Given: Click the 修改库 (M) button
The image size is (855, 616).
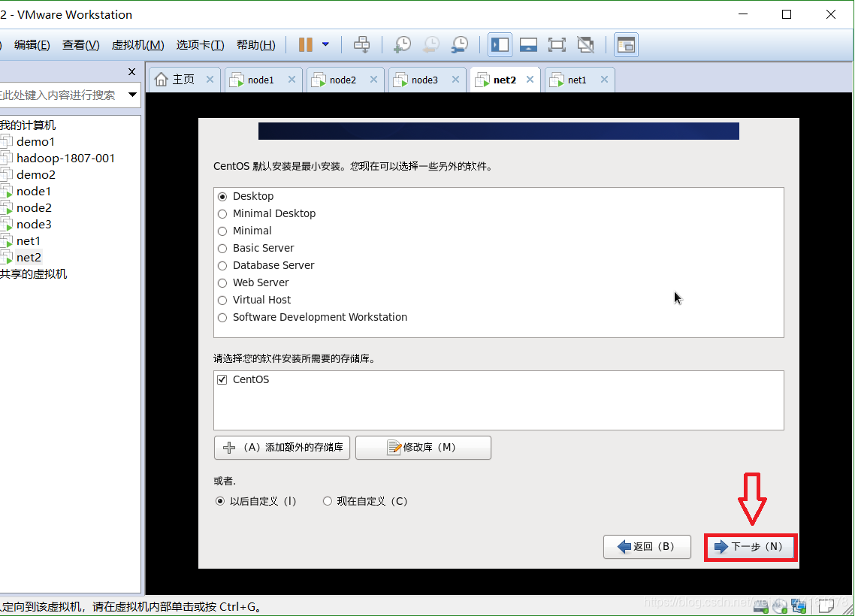Looking at the screenshot, I should 423,448.
